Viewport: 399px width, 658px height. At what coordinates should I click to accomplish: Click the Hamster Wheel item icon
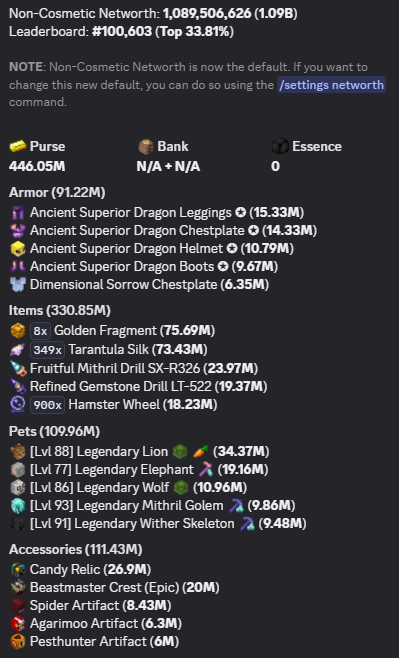click(x=18, y=405)
